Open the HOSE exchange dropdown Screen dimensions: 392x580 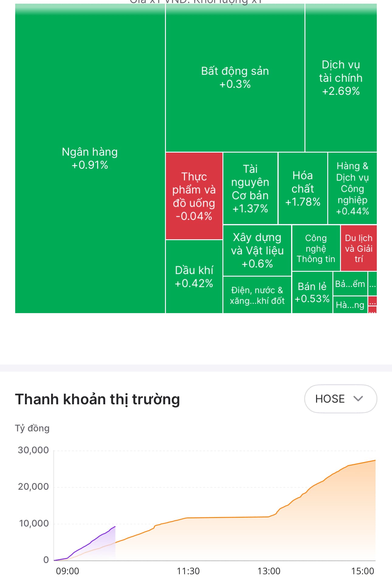point(340,399)
